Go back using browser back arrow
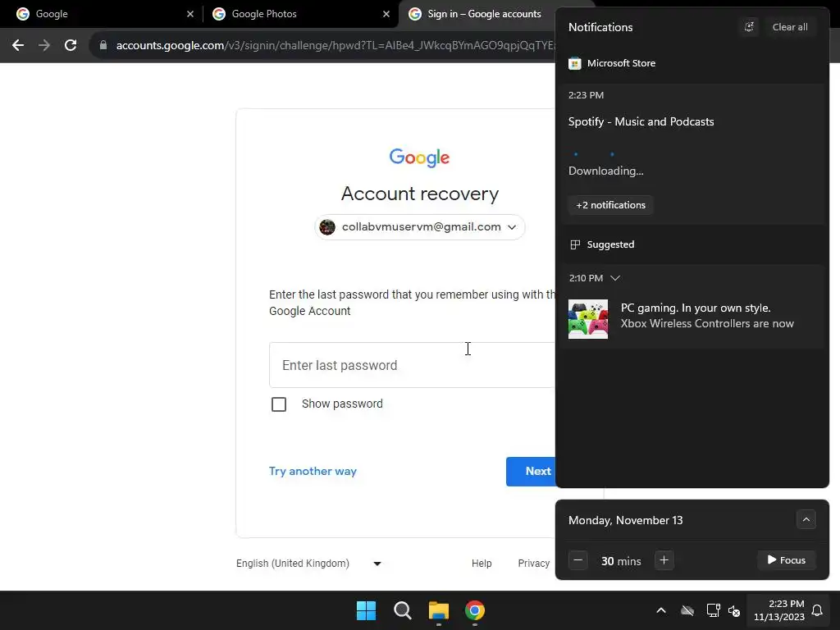 pyautogui.click(x=18, y=46)
